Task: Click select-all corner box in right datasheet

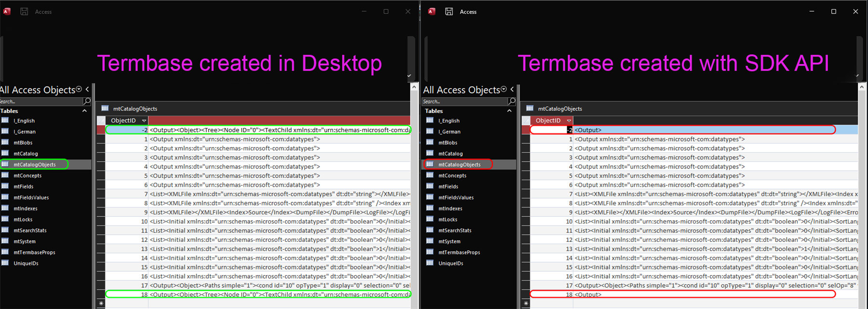Action: [x=526, y=121]
